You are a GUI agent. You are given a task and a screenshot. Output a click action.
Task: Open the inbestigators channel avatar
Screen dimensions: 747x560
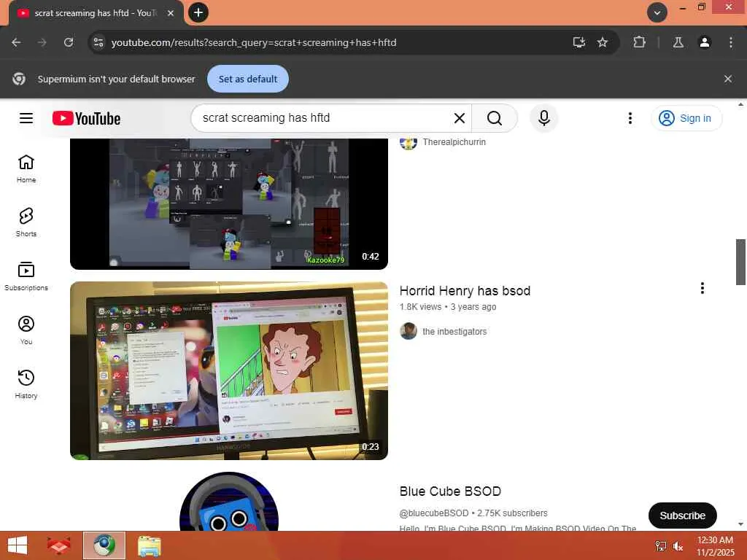point(409,331)
